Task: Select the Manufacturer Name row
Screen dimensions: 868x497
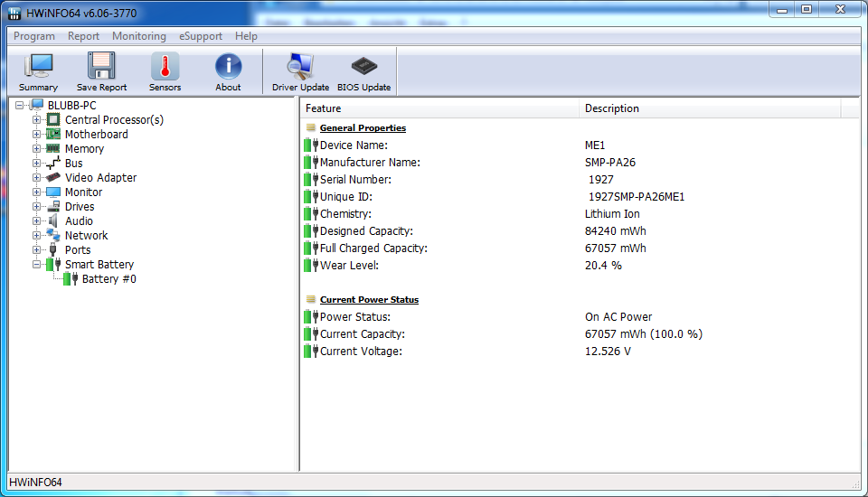Action: [579, 162]
